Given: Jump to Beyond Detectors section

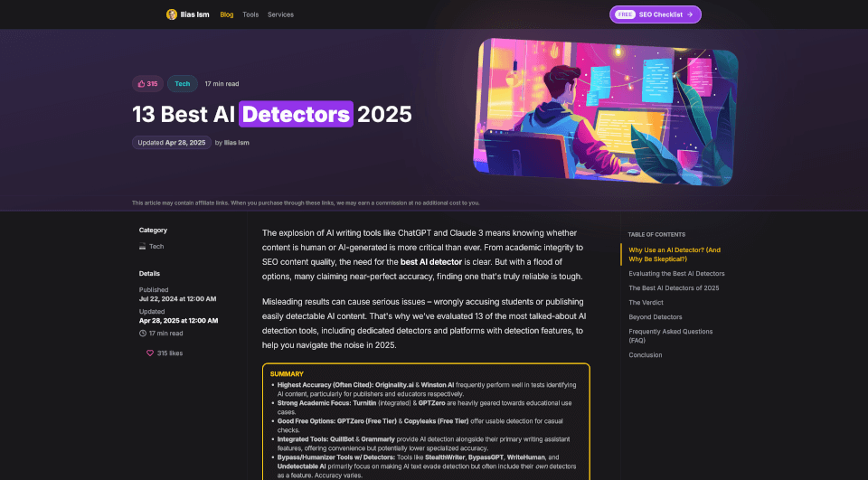Looking at the screenshot, I should point(655,316).
